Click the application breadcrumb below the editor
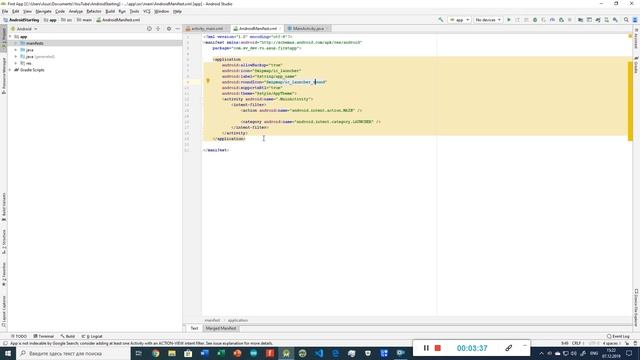 [x=238, y=320]
